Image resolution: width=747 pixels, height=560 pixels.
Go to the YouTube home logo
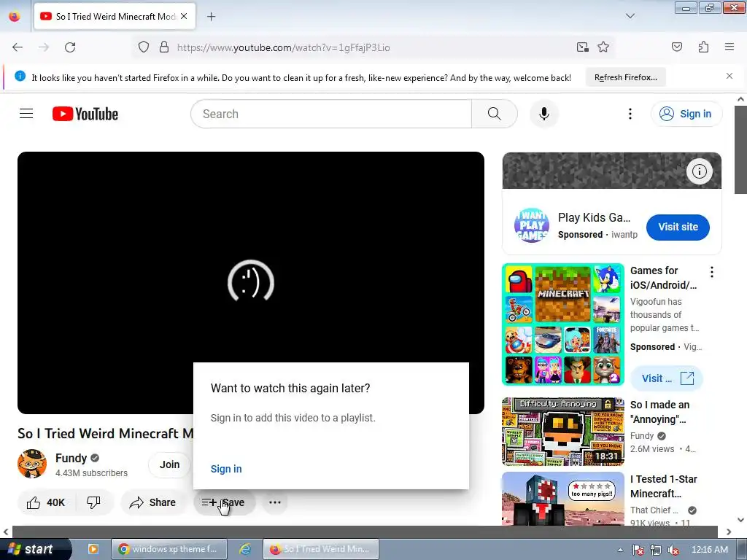pos(85,114)
